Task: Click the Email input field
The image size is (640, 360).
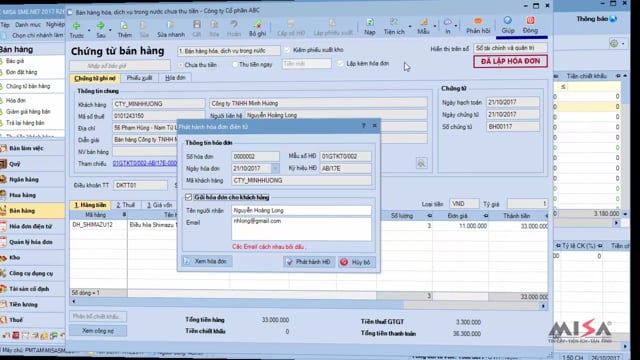Action: pyautogui.click(x=301, y=229)
